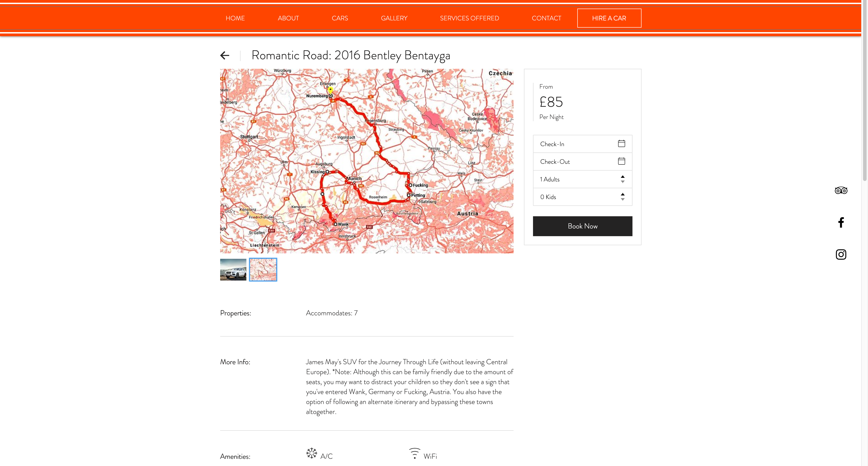Click the back arrow icon

click(225, 55)
